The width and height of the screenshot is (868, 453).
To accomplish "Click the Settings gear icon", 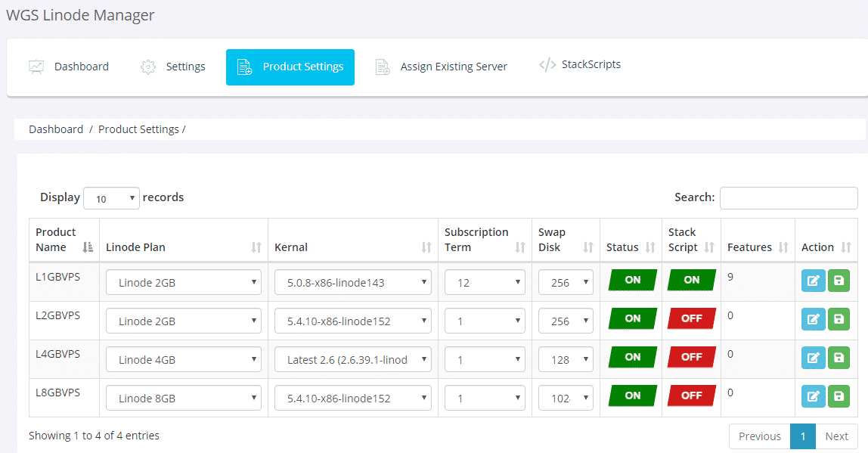I will [147, 67].
